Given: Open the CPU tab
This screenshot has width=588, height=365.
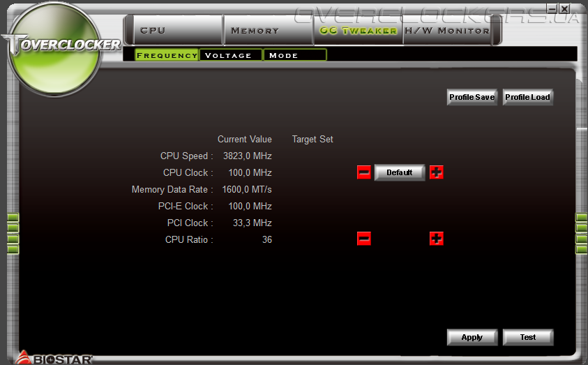Looking at the screenshot, I should 178,30.
